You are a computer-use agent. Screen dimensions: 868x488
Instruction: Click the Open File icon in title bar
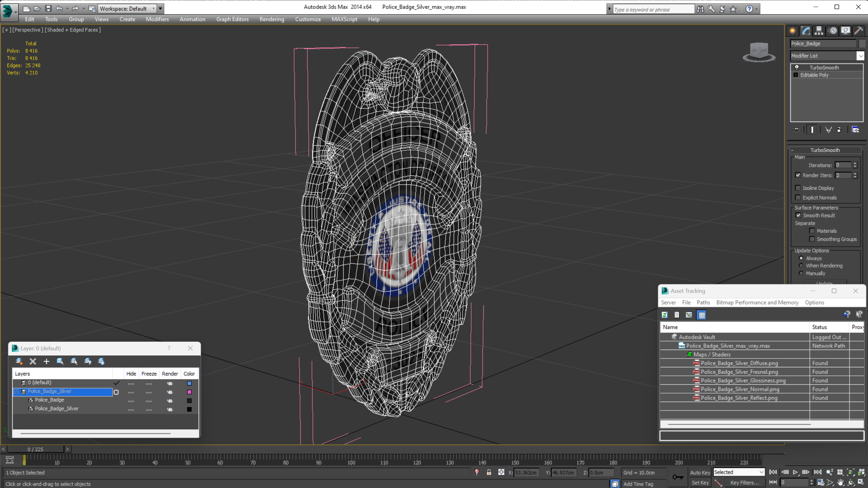[x=37, y=9]
